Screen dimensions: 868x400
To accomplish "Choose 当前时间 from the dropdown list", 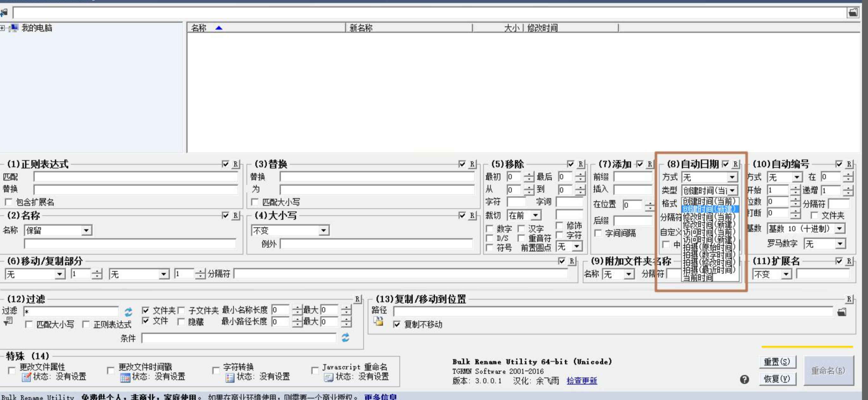I will pyautogui.click(x=698, y=278).
